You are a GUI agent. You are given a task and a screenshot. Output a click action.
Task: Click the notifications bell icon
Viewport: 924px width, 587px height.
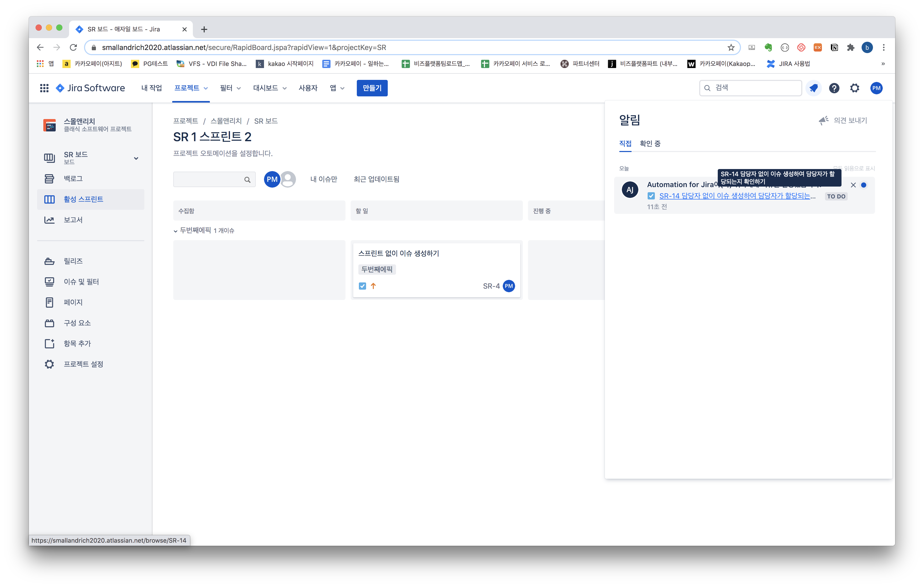[x=813, y=88]
